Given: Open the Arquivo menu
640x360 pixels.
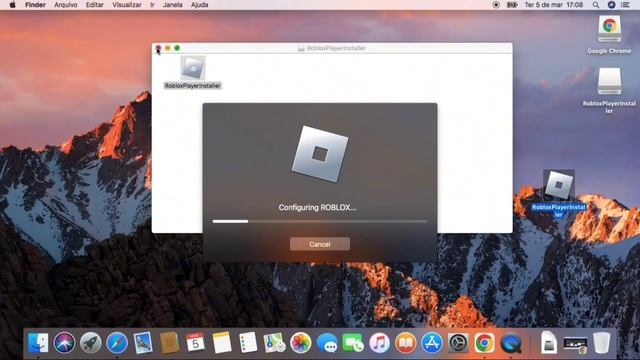Looking at the screenshot, I should pyautogui.click(x=66, y=5).
